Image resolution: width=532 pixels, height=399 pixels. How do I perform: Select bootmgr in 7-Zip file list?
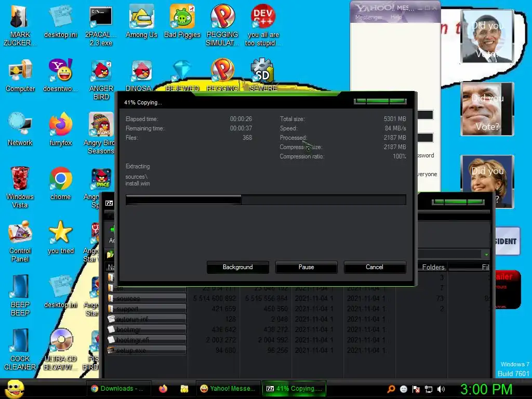point(147,329)
